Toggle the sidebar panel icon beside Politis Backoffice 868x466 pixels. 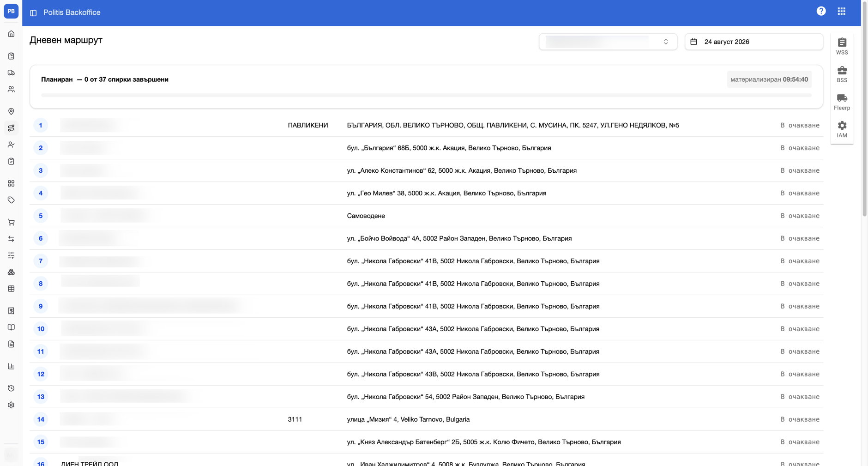click(x=33, y=13)
